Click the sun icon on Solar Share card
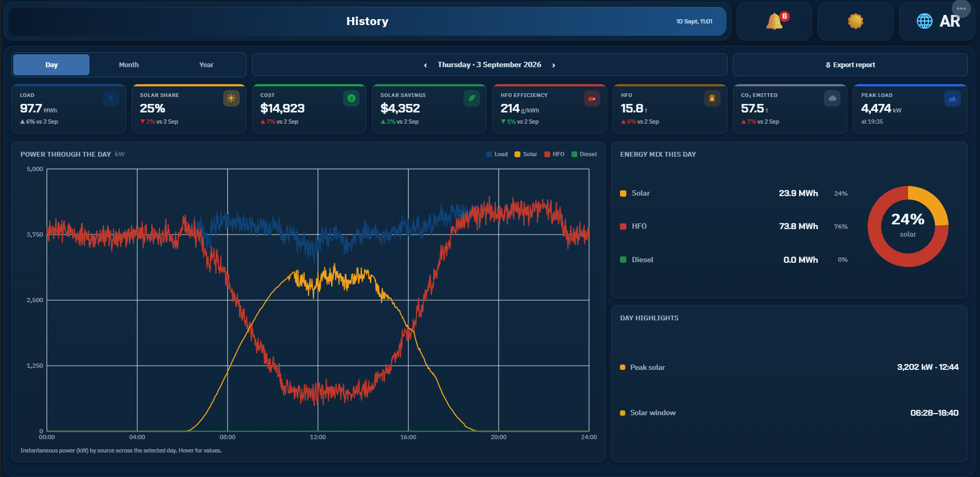The width and height of the screenshot is (980, 477). (x=231, y=98)
